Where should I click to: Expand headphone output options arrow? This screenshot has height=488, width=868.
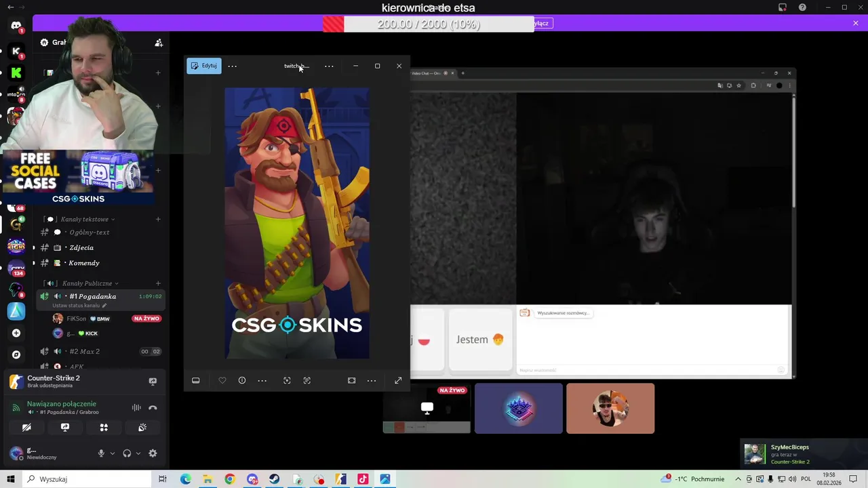(138, 453)
